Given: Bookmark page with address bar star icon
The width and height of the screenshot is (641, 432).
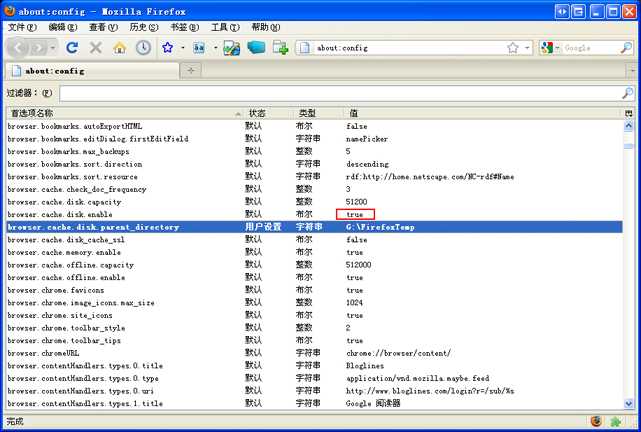Looking at the screenshot, I should tap(513, 48).
